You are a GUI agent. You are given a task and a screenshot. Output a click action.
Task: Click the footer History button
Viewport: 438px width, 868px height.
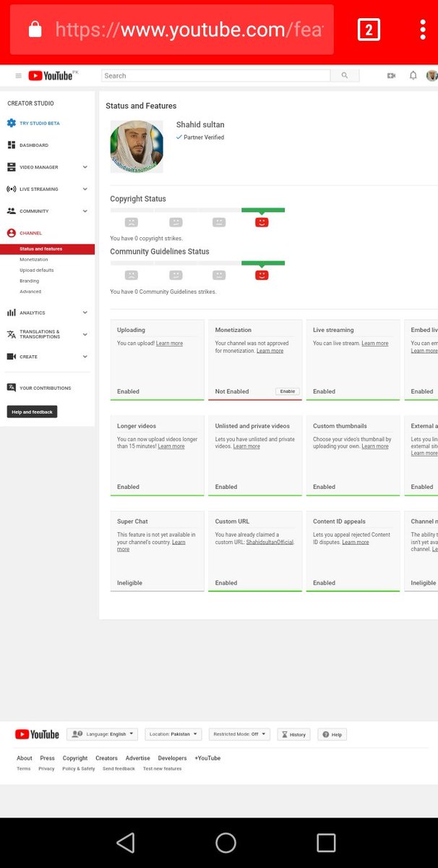(293, 734)
